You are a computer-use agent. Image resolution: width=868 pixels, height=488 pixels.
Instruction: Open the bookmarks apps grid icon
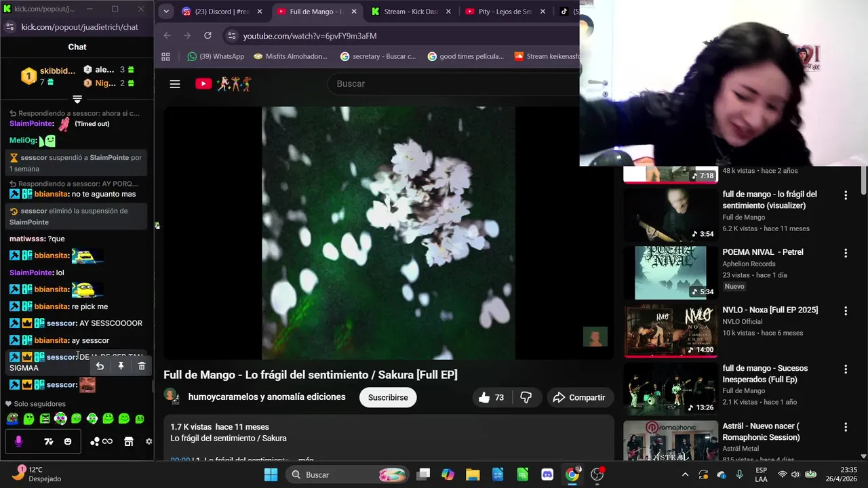tap(165, 56)
